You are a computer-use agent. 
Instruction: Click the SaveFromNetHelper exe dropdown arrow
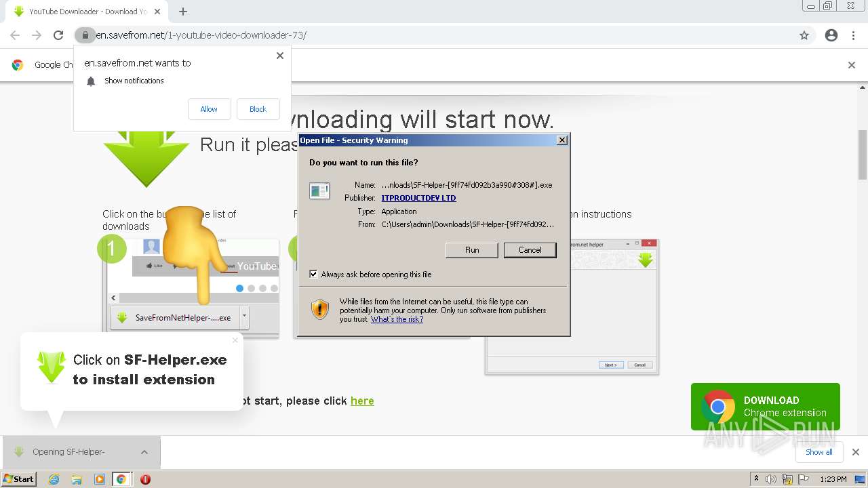[244, 317]
